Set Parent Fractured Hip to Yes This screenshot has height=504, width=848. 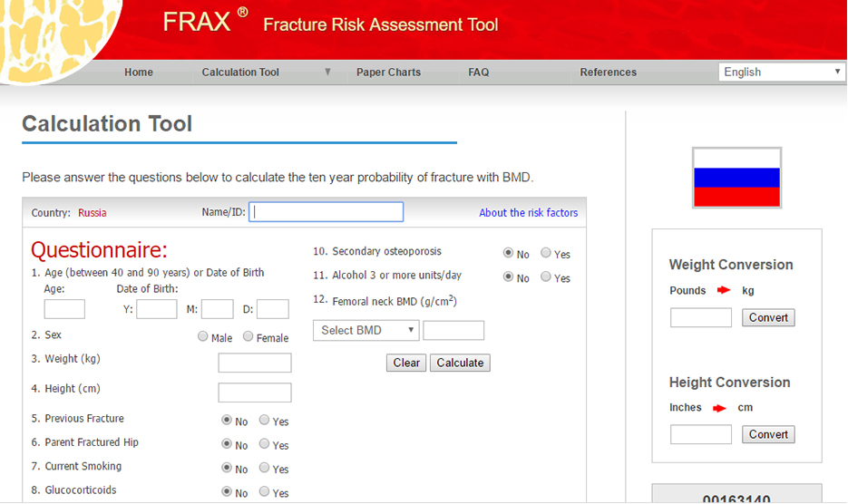(x=264, y=443)
